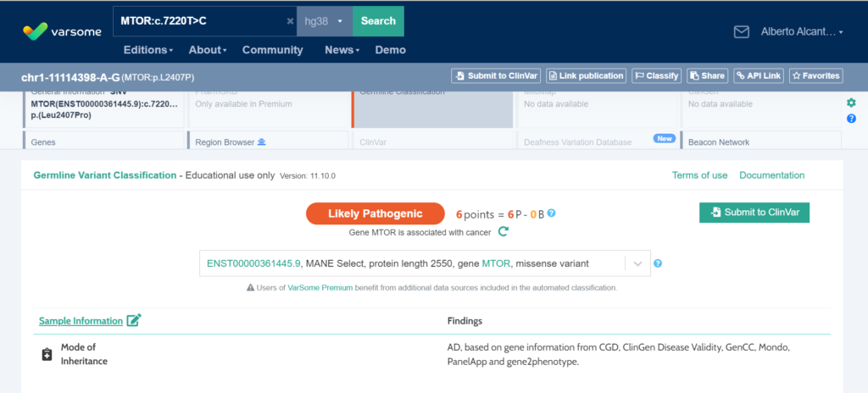Image resolution: width=868 pixels, height=393 pixels.
Task: Click help icon beside points score
Action: [x=552, y=213]
